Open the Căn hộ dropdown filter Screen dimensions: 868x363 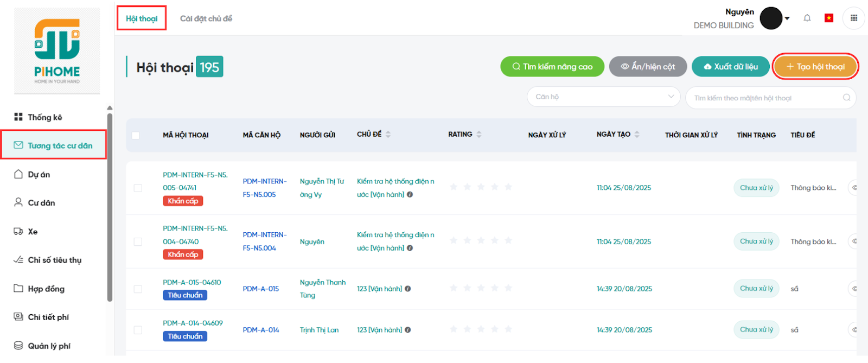pyautogui.click(x=603, y=97)
